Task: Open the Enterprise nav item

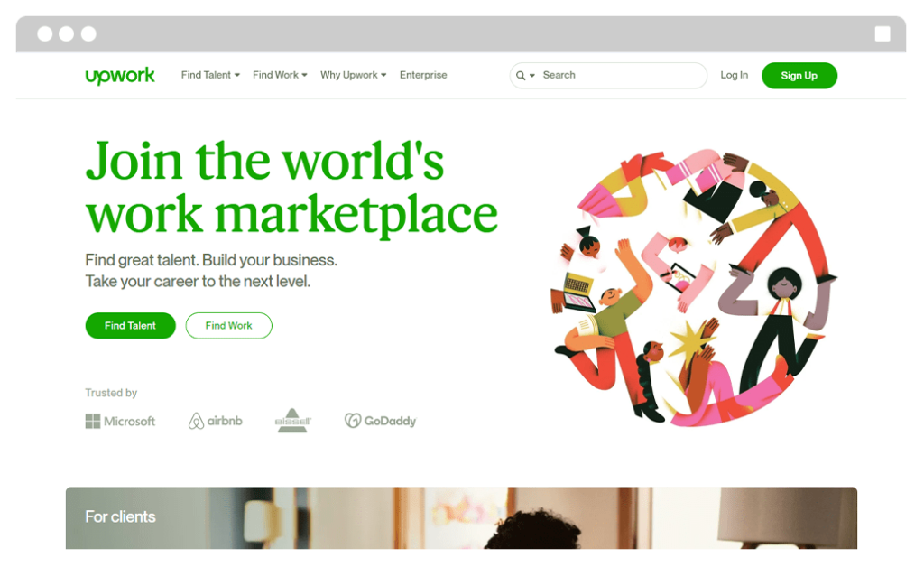Action: [x=423, y=75]
